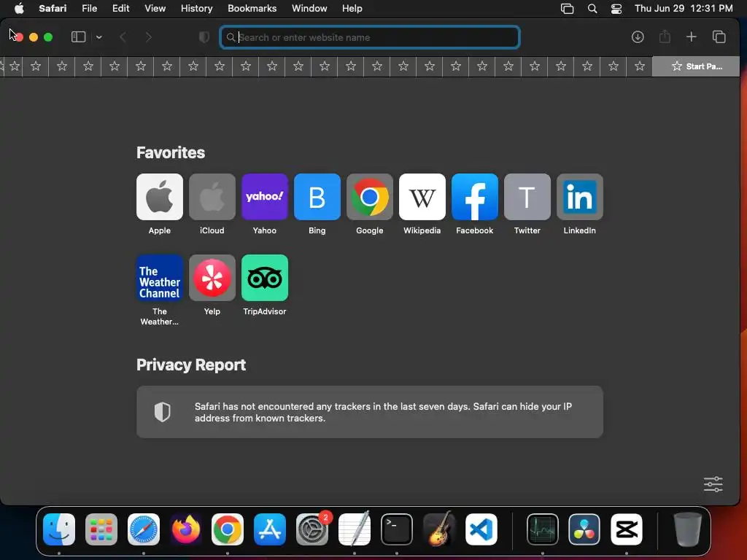747x560 pixels.
Task: Click the address search field
Action: coord(370,37)
